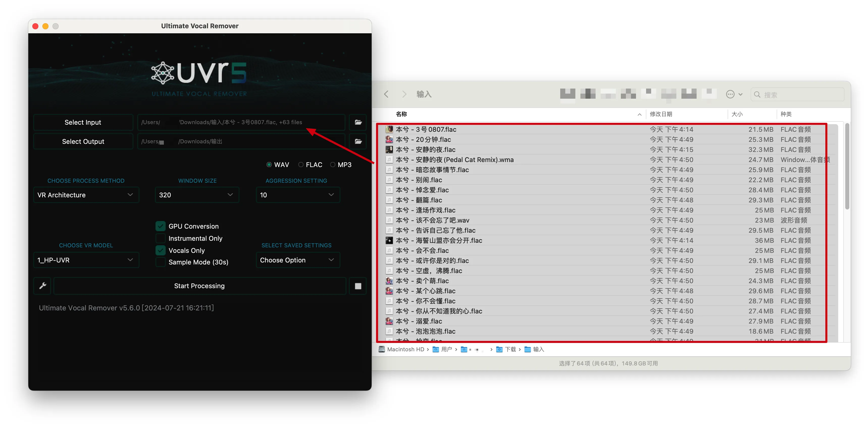Click the search magnifier icon in Finder
This screenshot has width=868, height=428.
tap(757, 95)
